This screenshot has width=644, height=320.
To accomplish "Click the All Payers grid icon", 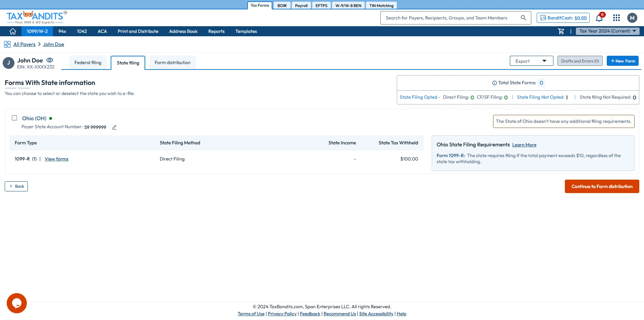I will pyautogui.click(x=7, y=44).
